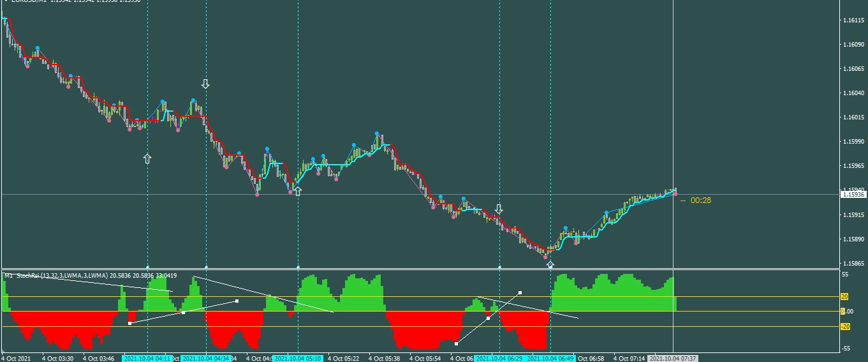Click the 00:28 candle countdown timer

700,200
